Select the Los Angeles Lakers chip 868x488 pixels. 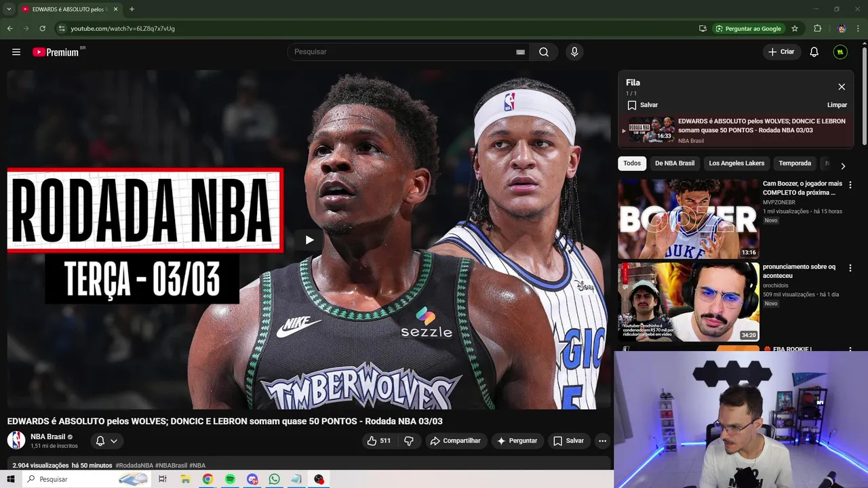pyautogui.click(x=736, y=163)
